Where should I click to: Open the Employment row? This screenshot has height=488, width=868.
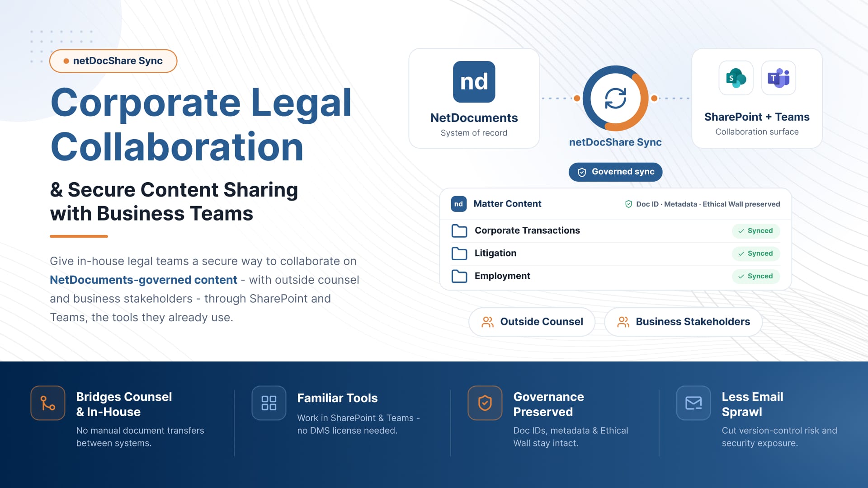615,276
